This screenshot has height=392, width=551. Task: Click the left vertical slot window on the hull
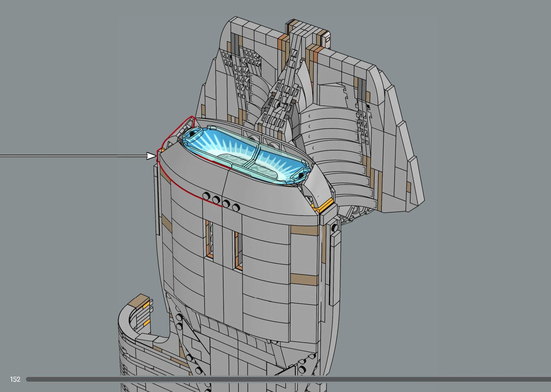[x=210, y=239]
